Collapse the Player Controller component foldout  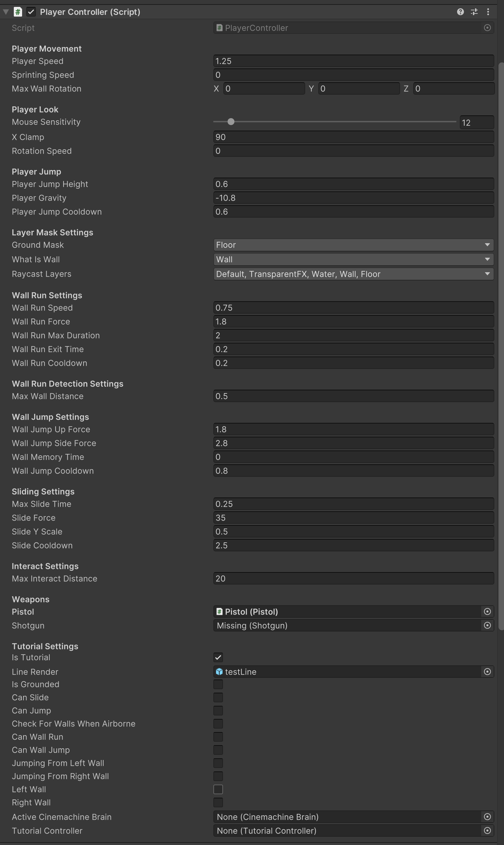(x=6, y=11)
